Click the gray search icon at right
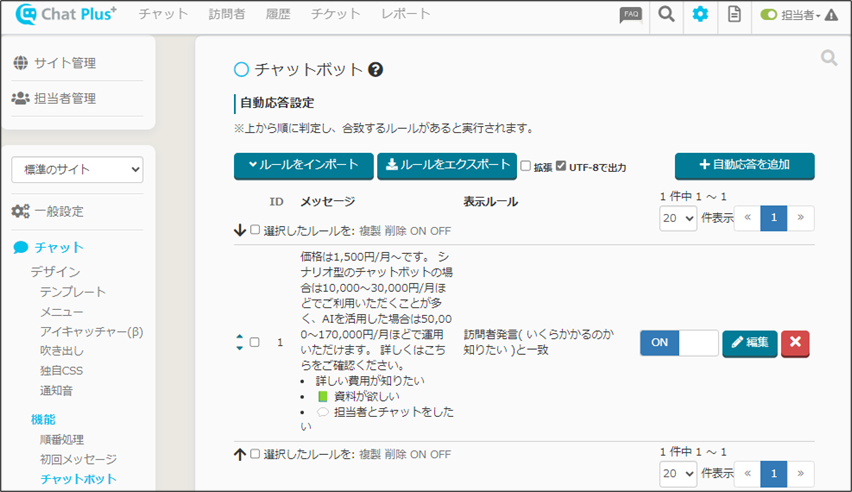This screenshot has width=852, height=492. pyautogui.click(x=828, y=59)
